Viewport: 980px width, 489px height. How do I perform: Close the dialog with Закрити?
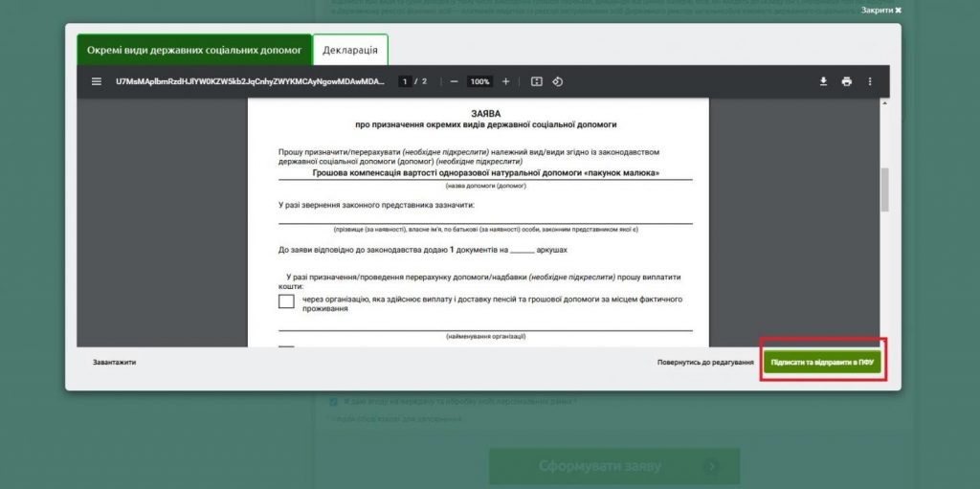coord(880,10)
